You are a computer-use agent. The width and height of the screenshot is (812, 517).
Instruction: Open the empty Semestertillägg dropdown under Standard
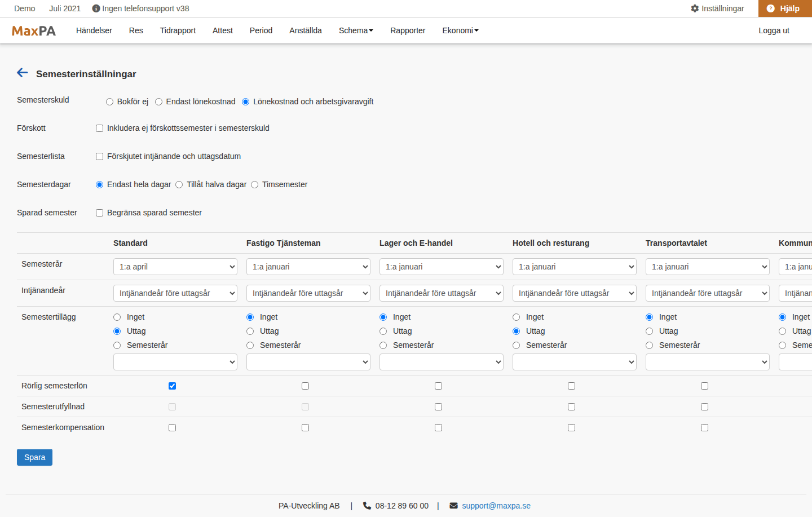(175, 362)
